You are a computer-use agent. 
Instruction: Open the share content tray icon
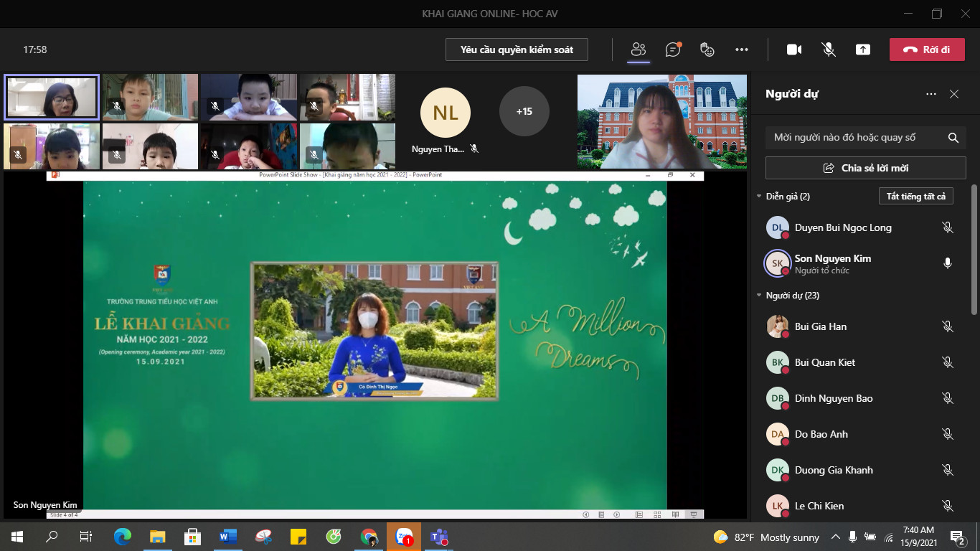tap(863, 50)
